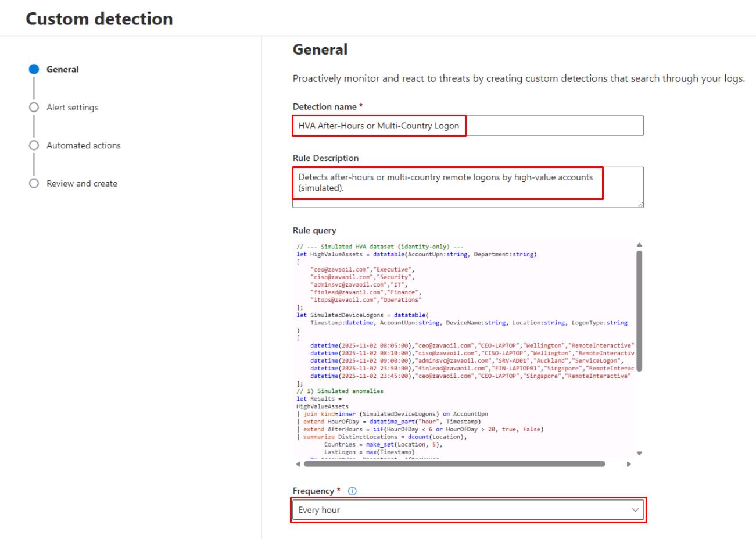Open the 'Every hour' frequency combo box
Image resolution: width=756 pixels, height=539 pixels.
point(459,510)
